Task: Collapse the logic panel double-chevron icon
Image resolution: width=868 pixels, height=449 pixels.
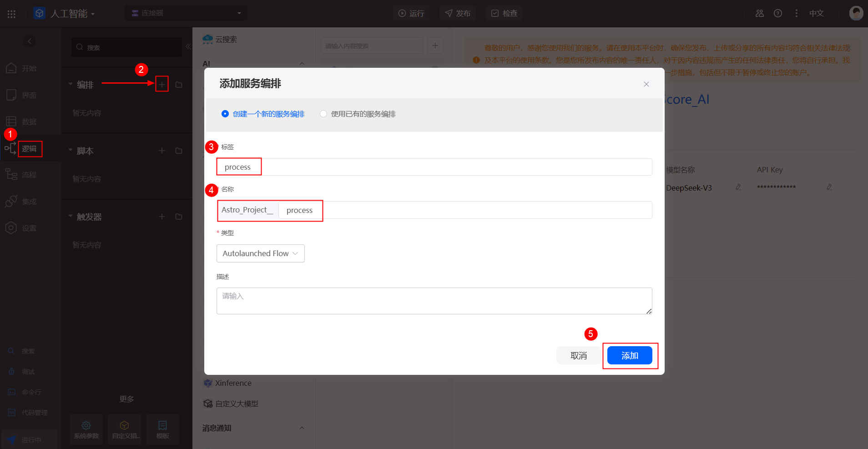Action: point(188,46)
